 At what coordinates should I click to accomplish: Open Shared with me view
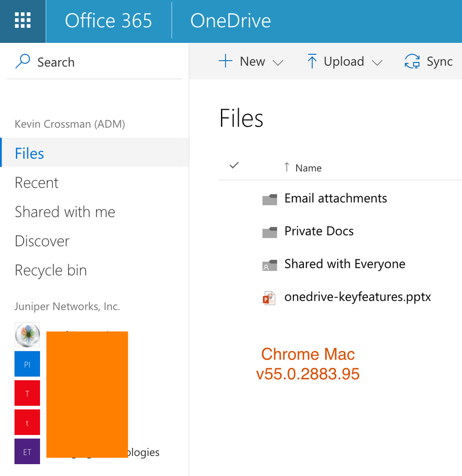(65, 212)
